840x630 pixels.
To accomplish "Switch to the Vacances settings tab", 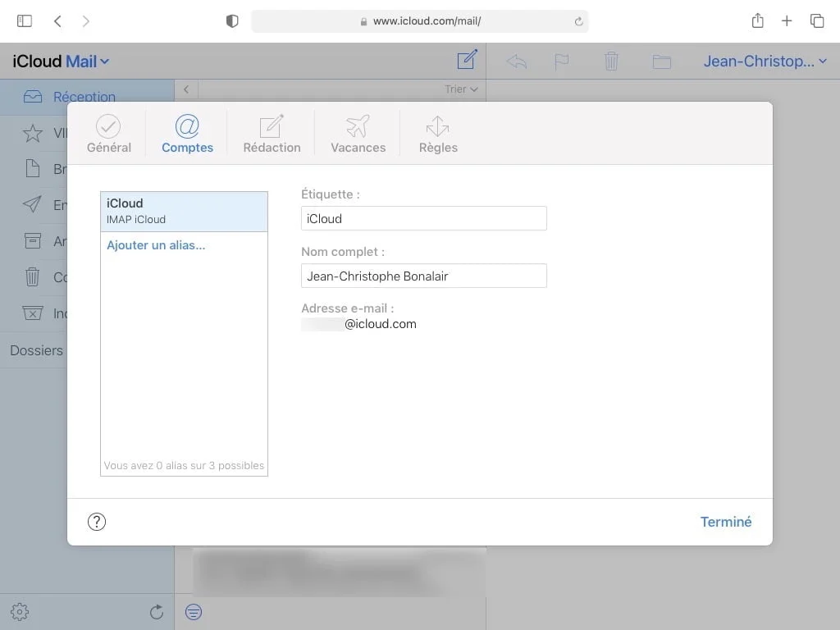I will 358,133.
